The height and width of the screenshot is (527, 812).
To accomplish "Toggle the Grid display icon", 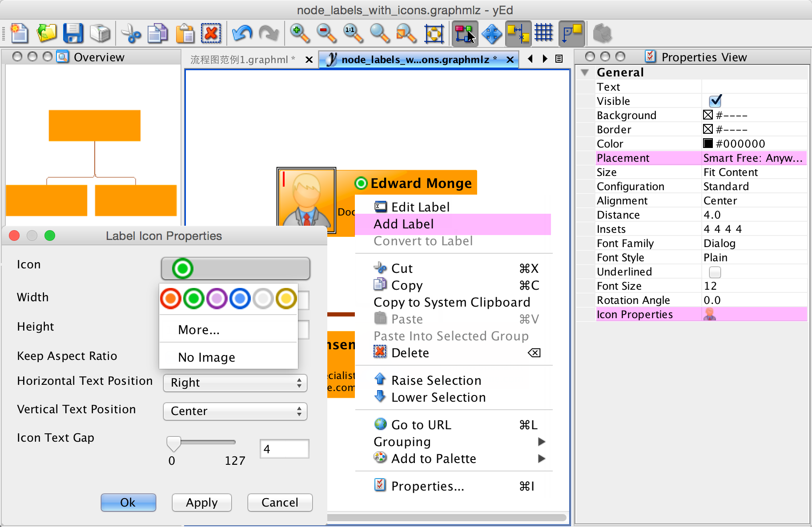I will click(x=544, y=33).
